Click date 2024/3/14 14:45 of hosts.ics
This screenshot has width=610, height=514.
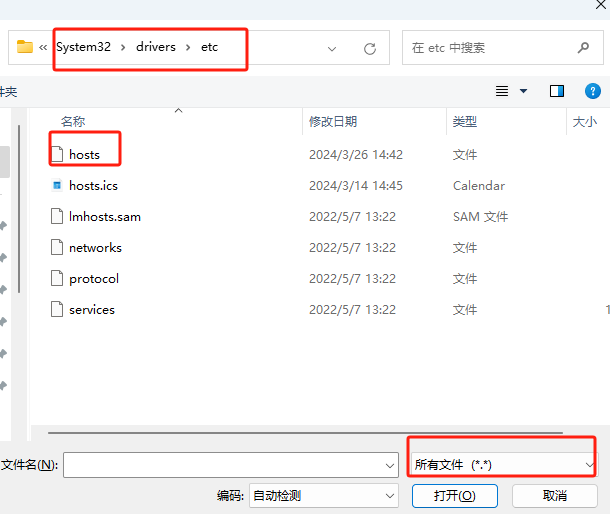pos(356,186)
